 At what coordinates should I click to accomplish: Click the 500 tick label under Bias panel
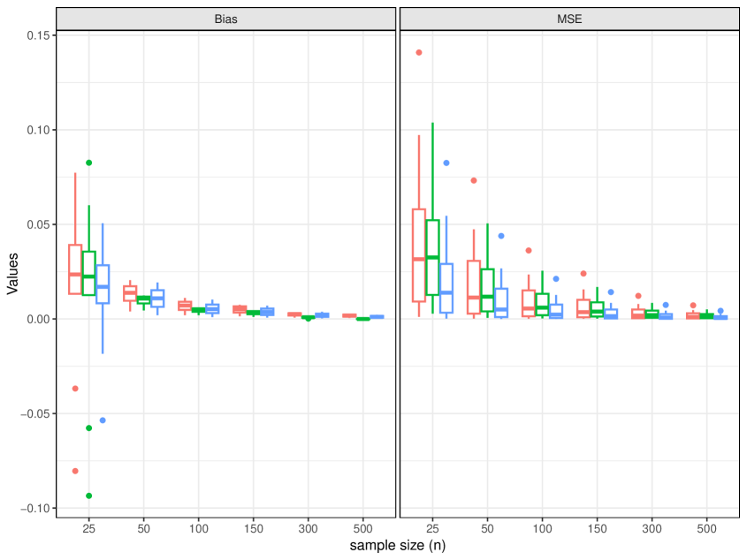pos(363,528)
